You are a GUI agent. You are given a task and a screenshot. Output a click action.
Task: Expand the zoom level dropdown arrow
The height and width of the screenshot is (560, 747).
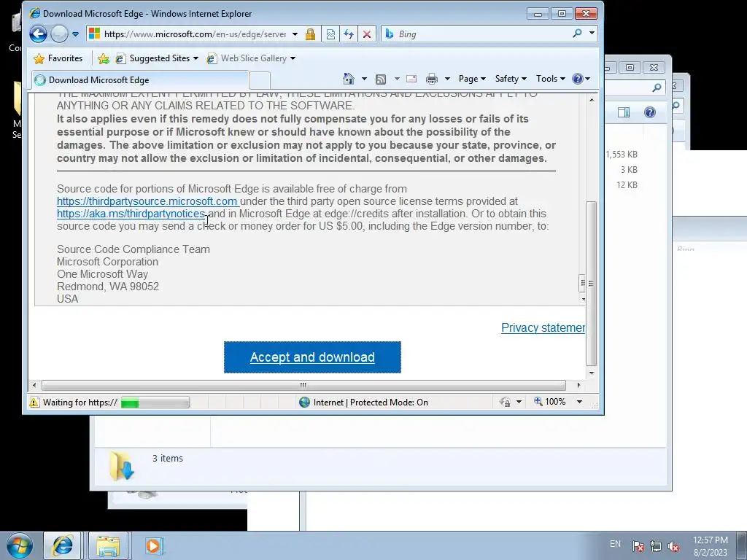tap(580, 402)
